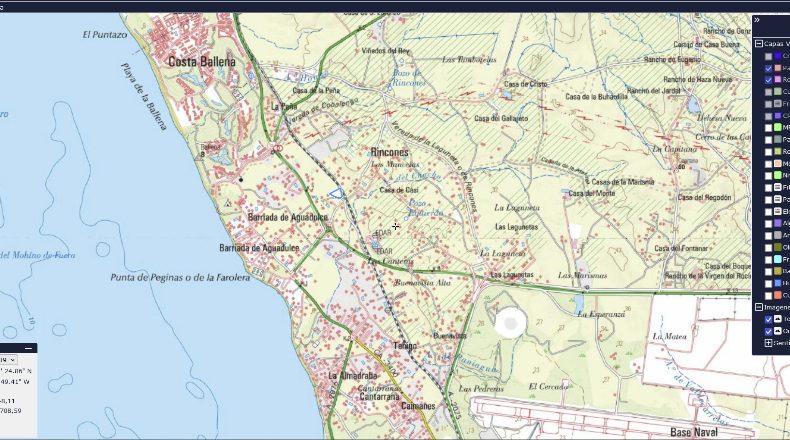Click the Caimanes map label

[x=418, y=406]
